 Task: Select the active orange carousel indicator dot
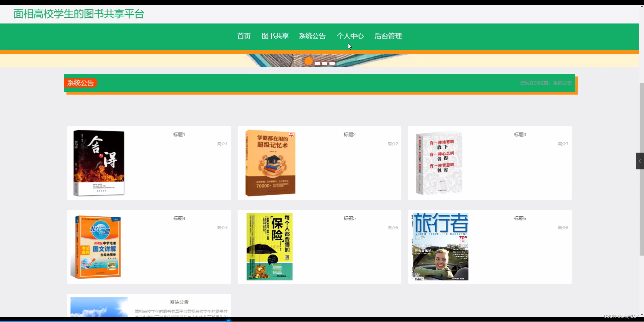(309, 61)
